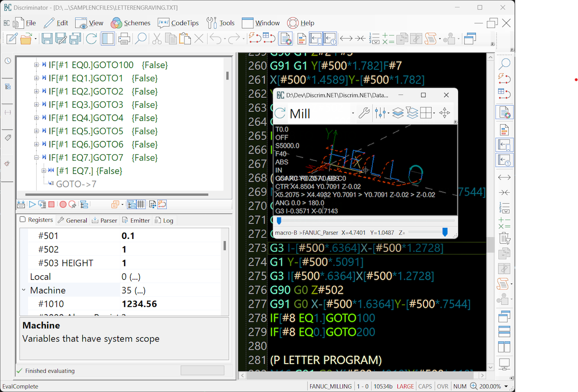This screenshot has width=578, height=392.
Task: Click the trash clipboard icon in the right sidebar
Action: pos(504,237)
